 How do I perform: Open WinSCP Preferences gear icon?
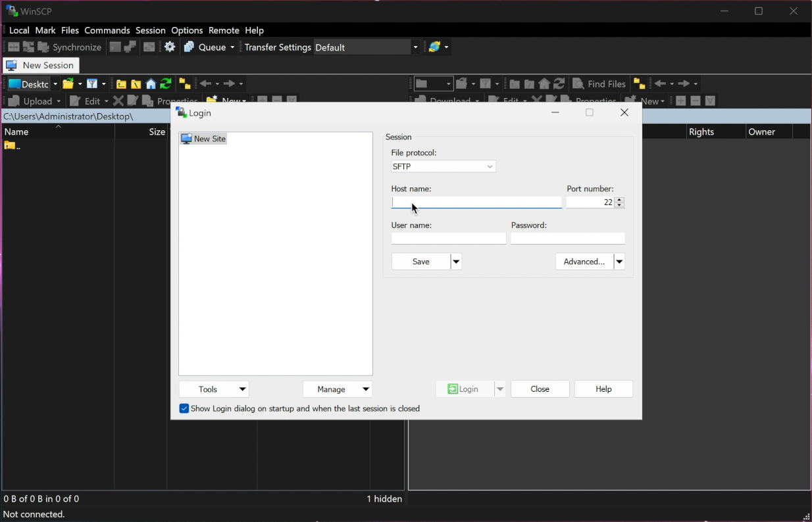(x=170, y=47)
